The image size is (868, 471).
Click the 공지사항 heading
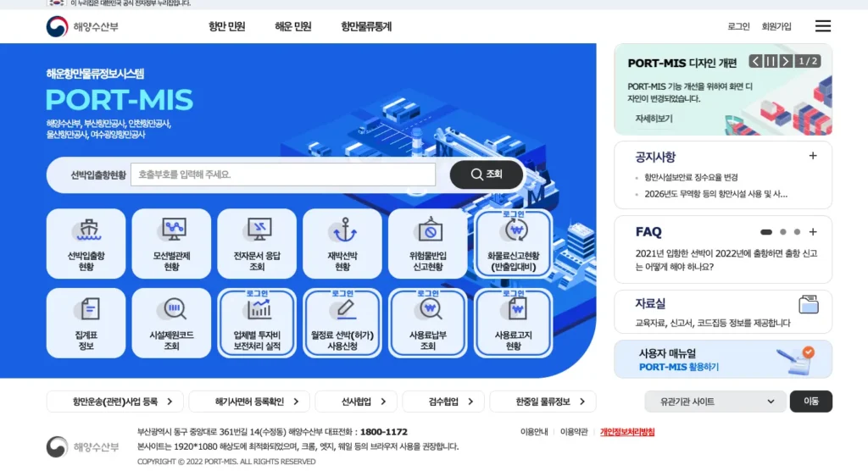pyautogui.click(x=655, y=158)
